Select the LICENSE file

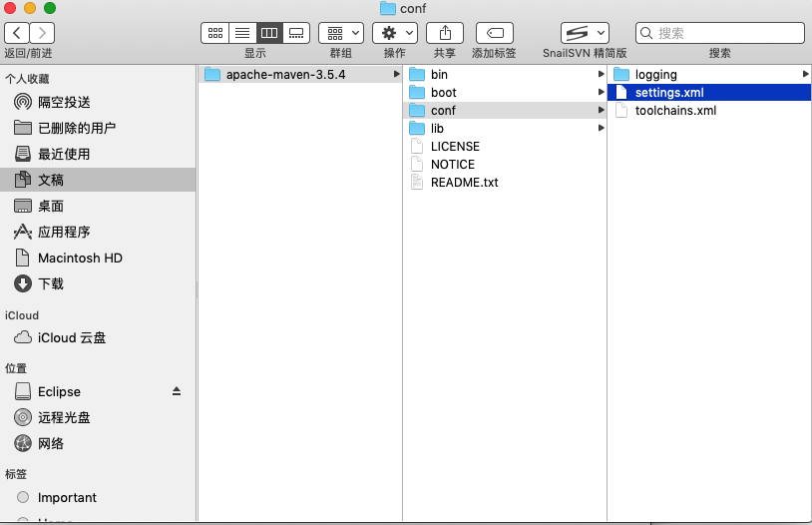(505, 146)
